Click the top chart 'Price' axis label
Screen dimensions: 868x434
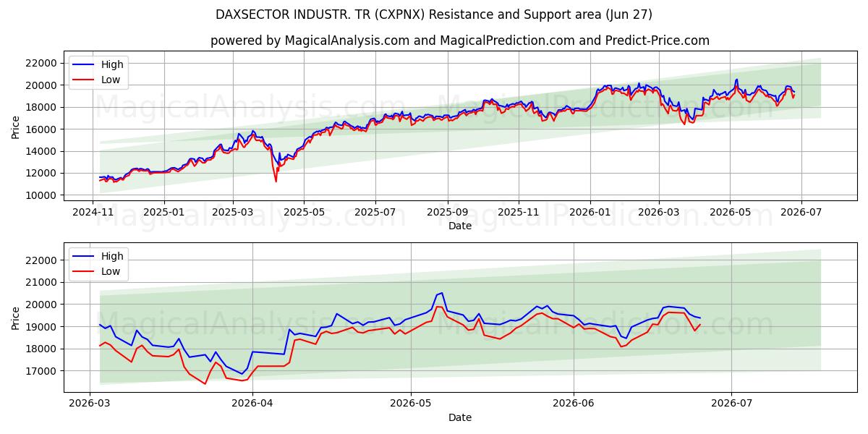tap(16, 127)
